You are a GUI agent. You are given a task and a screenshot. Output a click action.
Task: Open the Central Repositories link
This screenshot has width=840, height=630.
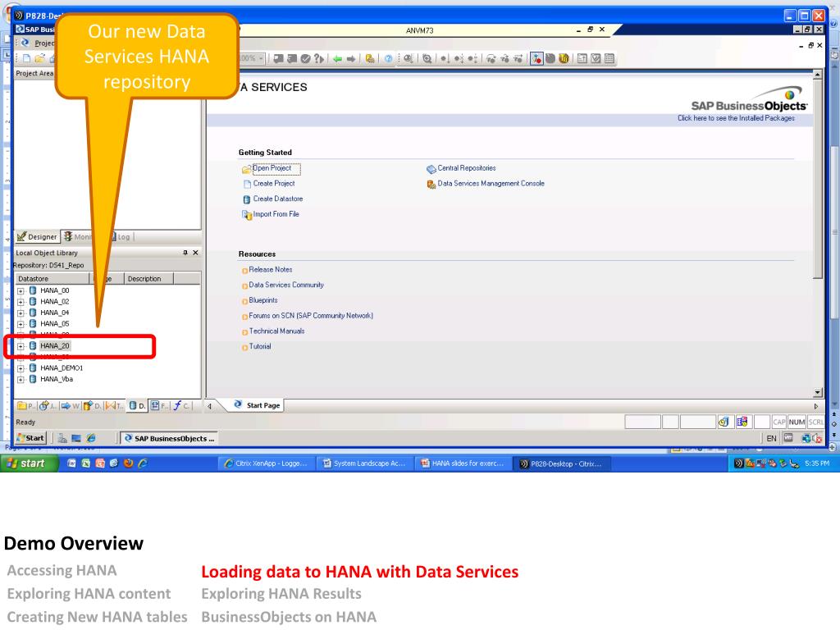coord(467,168)
